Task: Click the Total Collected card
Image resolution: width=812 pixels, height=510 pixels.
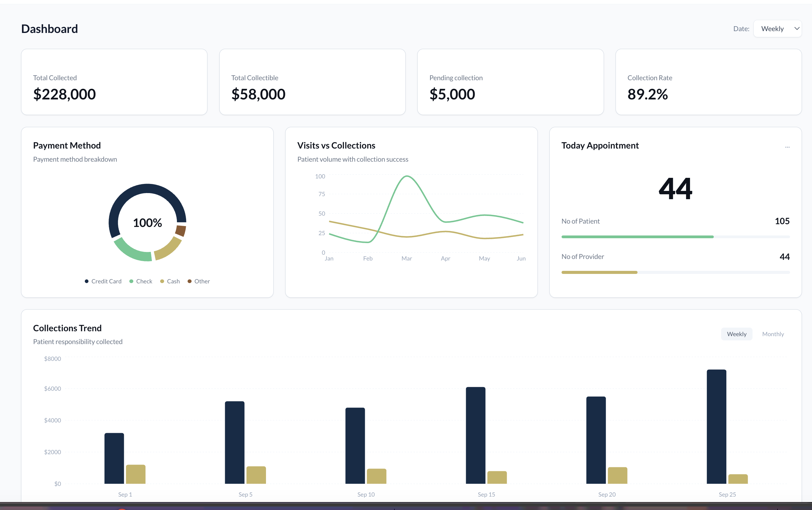Action: tap(114, 82)
